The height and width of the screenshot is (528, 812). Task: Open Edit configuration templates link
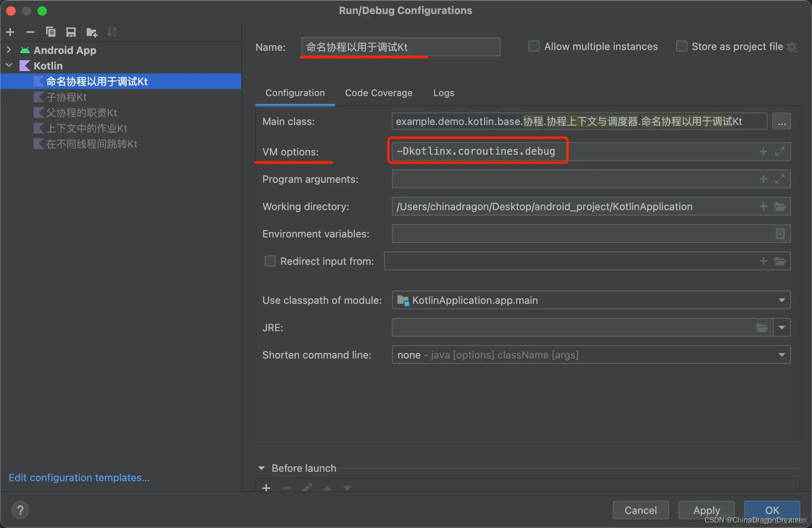pos(79,478)
